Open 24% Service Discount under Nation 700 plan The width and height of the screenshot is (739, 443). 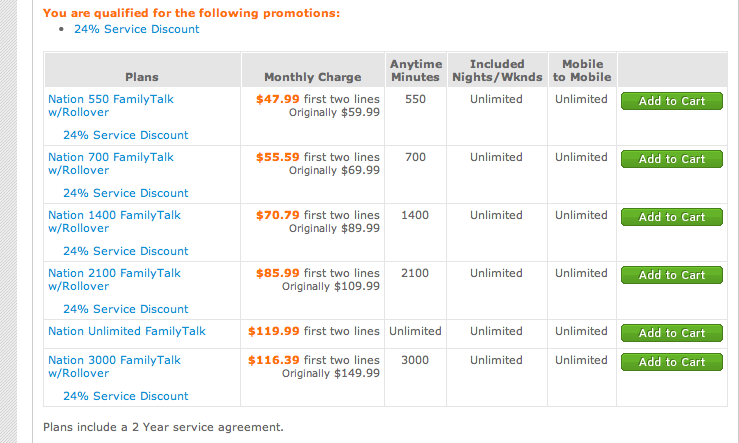[125, 193]
